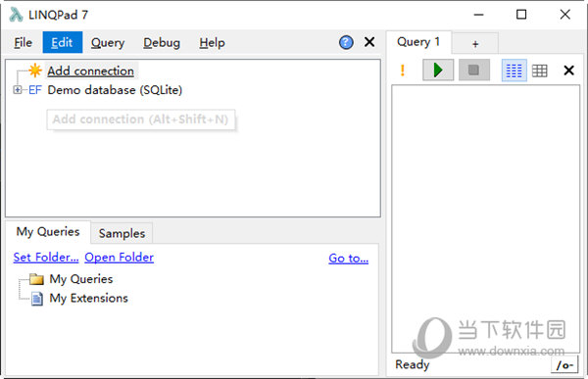
Task: Click the EF icon beside Demo database
Action: pyautogui.click(x=35, y=90)
